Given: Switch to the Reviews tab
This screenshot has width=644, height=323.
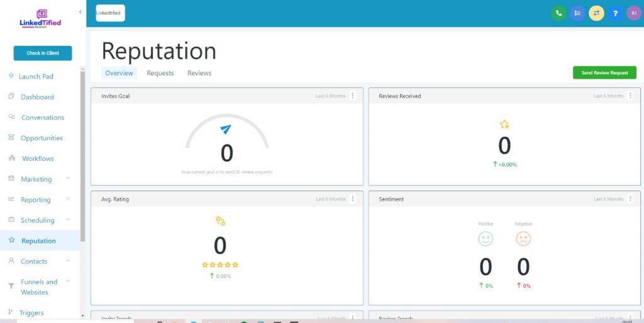Looking at the screenshot, I should click(199, 73).
